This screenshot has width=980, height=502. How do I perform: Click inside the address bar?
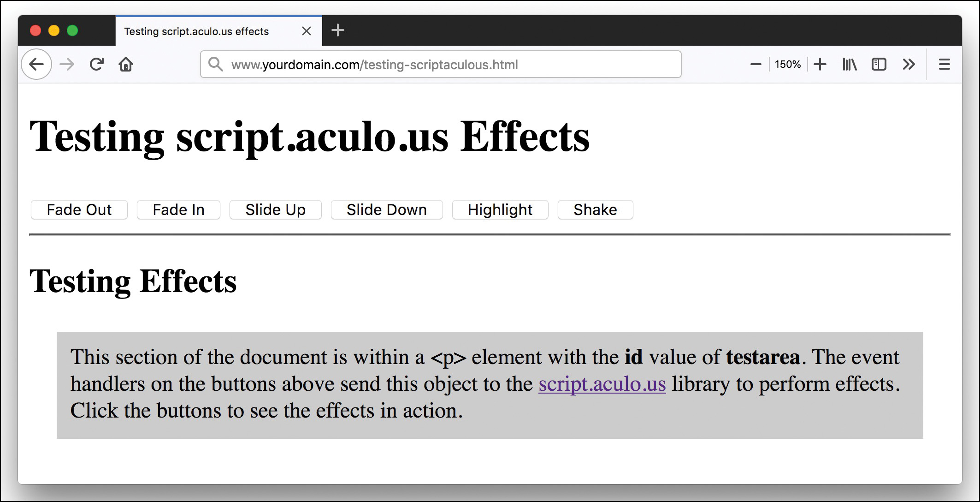coord(438,65)
